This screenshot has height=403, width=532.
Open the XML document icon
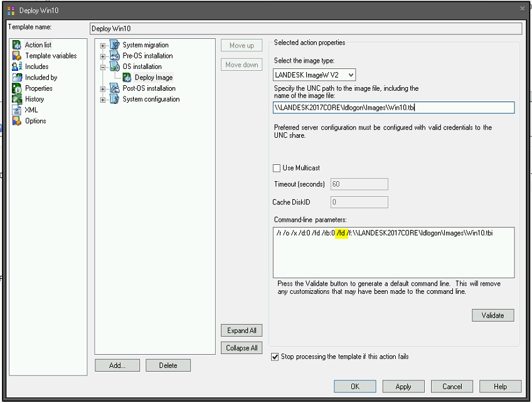[x=16, y=110]
